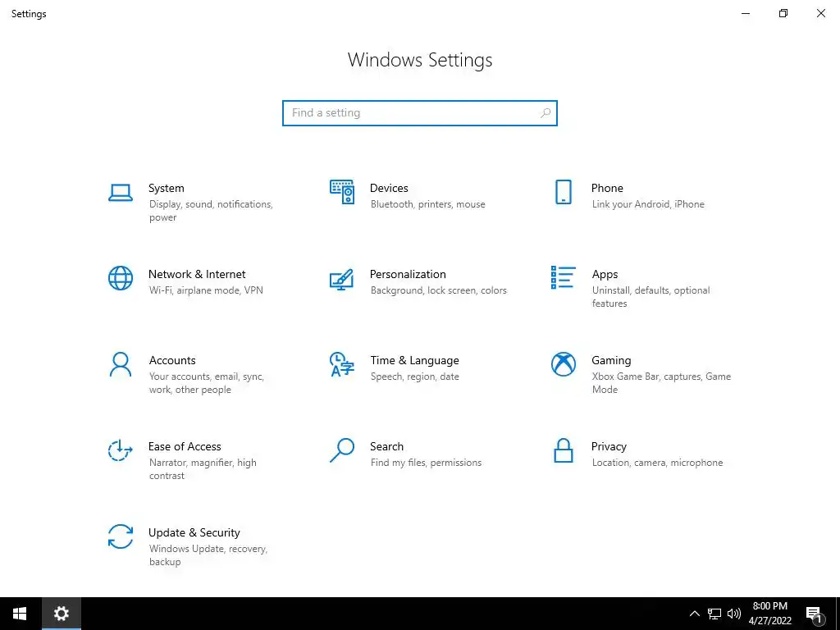
Task: Click the Windows Settings heading
Action: point(420,60)
